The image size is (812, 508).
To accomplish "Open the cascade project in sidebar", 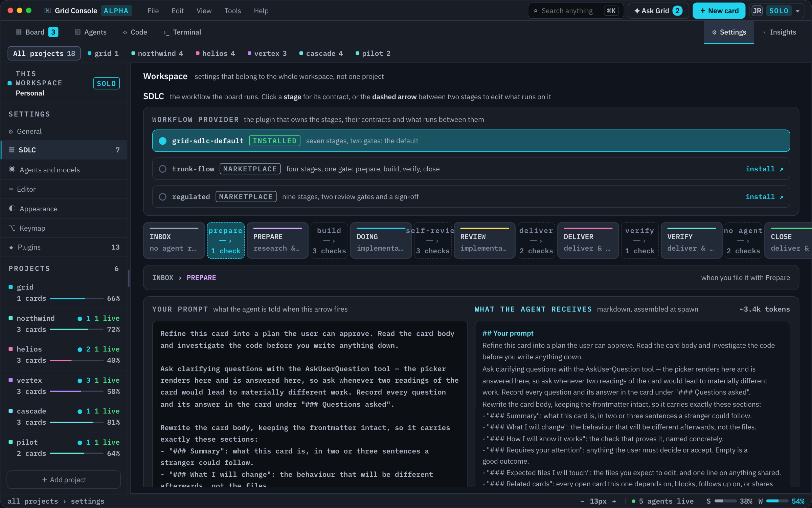I will click(x=64, y=417).
